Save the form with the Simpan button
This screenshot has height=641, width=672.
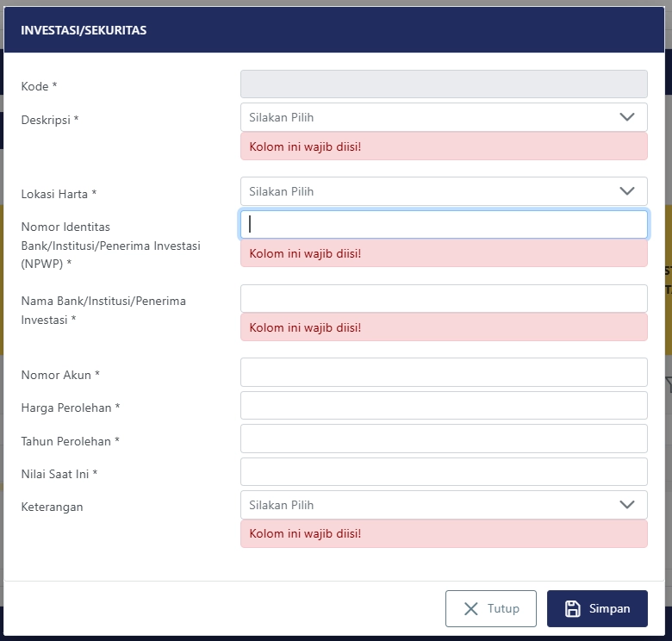pos(597,608)
